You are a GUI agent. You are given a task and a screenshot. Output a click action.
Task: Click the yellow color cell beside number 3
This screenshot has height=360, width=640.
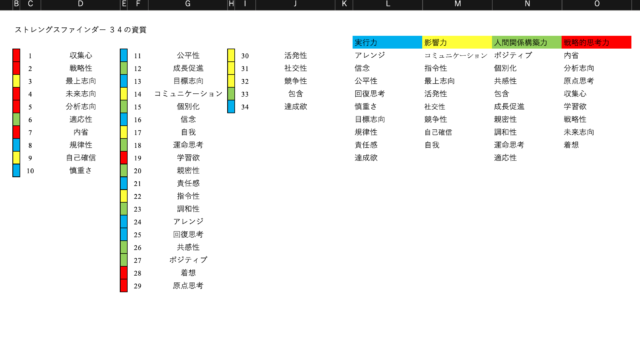coord(16,81)
